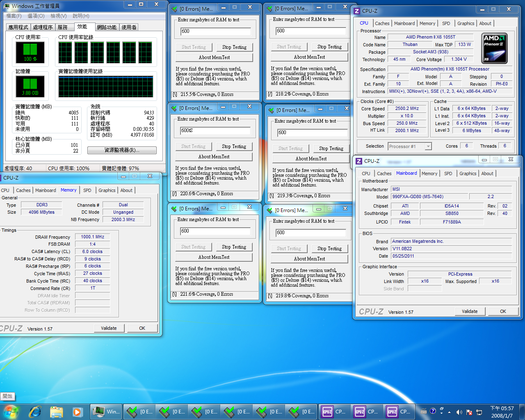Click the 資源監視器(R)... button

[122, 150]
